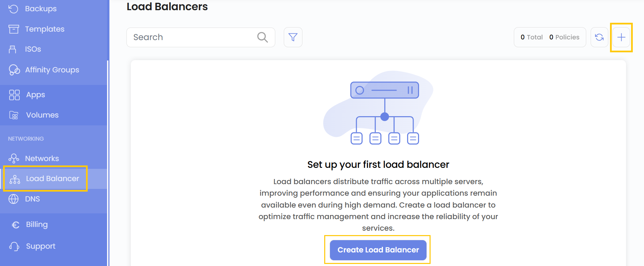The height and width of the screenshot is (266, 644).
Task: Navigate to Apps
Action: click(35, 95)
